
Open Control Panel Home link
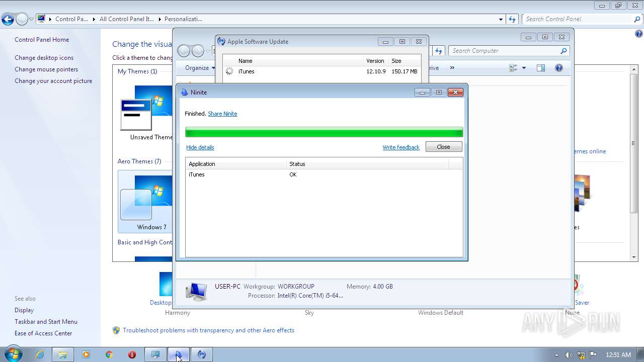pyautogui.click(x=42, y=40)
